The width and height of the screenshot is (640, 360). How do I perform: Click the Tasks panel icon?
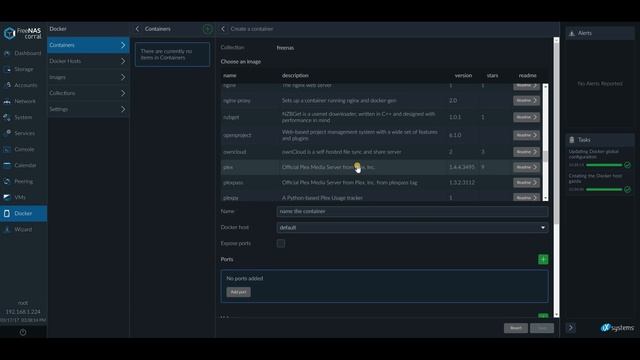572,140
